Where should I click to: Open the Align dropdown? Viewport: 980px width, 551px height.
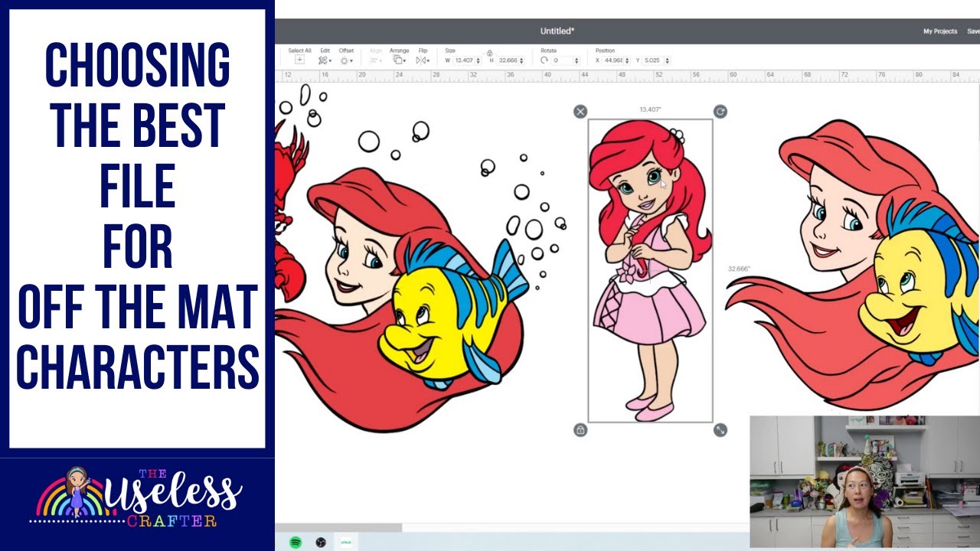(x=376, y=56)
